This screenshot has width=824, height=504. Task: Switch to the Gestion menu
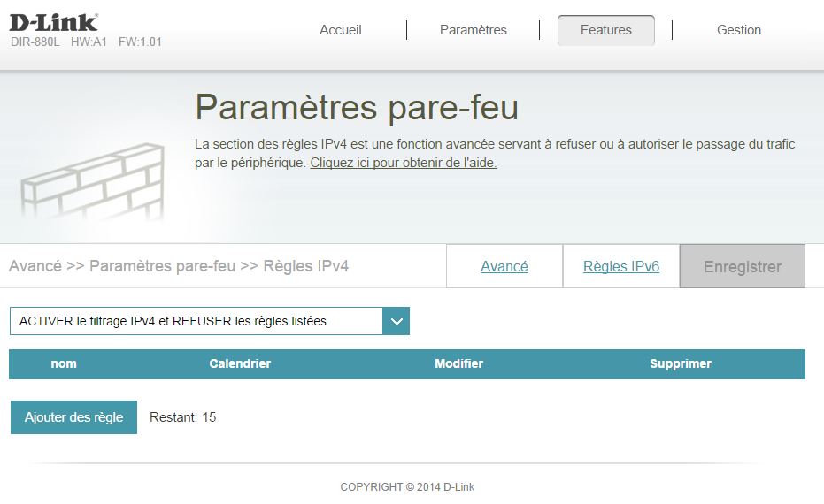[x=738, y=30]
